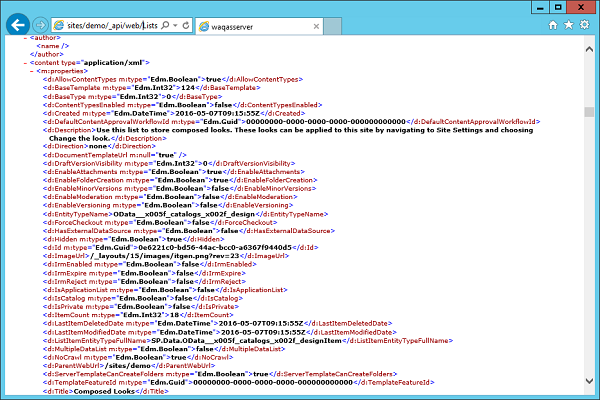Viewport: 600px width, 400px height.
Task: Close the waqasserver tab
Action: tap(316, 26)
